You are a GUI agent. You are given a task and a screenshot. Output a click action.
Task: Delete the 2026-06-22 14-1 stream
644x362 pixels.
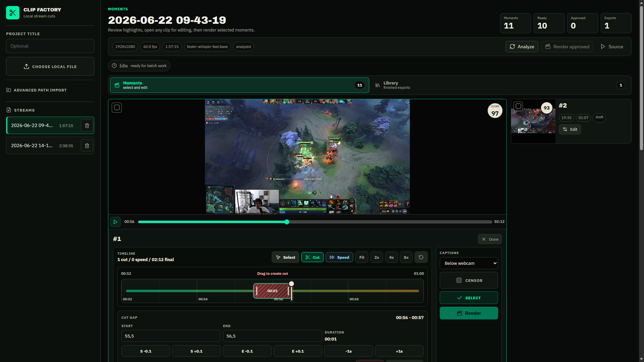tap(87, 146)
